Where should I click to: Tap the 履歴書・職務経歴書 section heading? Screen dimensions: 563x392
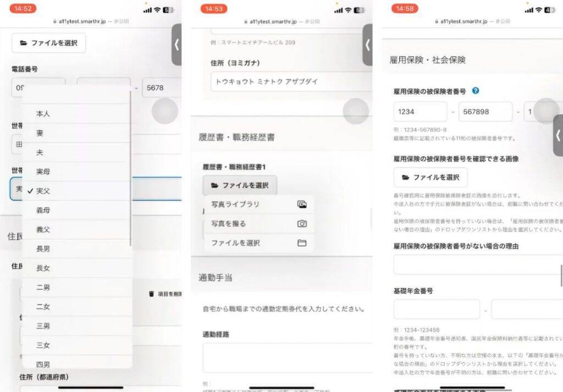pos(236,137)
